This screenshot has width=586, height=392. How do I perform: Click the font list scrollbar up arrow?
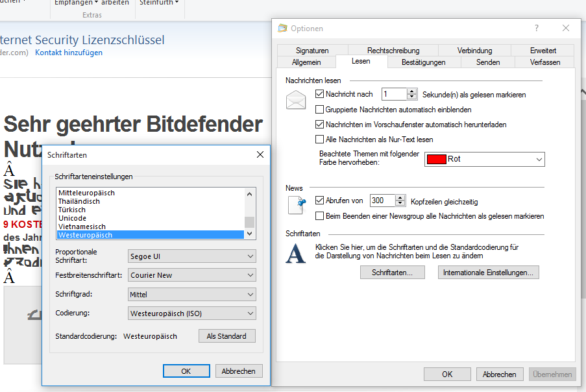pyautogui.click(x=250, y=193)
